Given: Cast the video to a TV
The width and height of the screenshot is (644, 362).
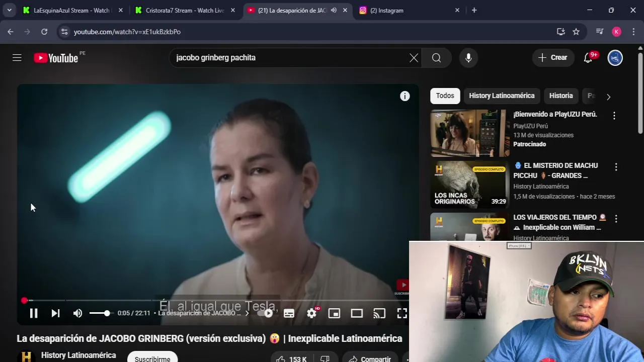Looking at the screenshot, I should (x=379, y=313).
